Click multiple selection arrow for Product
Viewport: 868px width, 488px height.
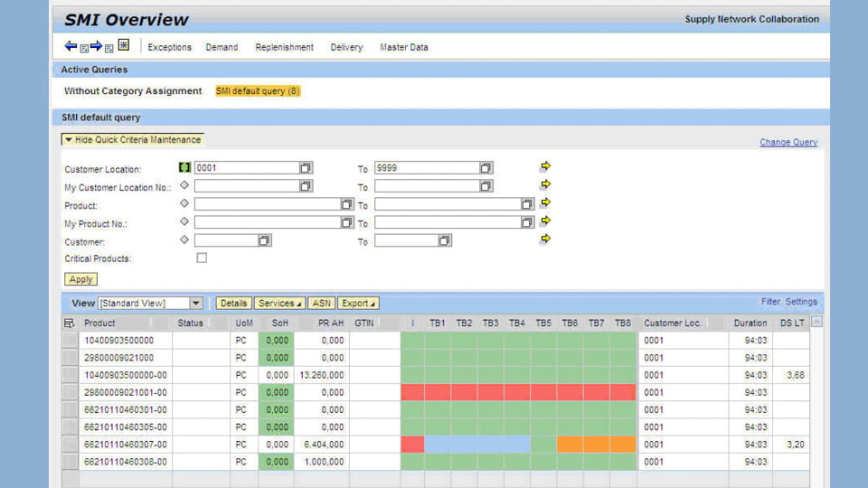pos(545,202)
